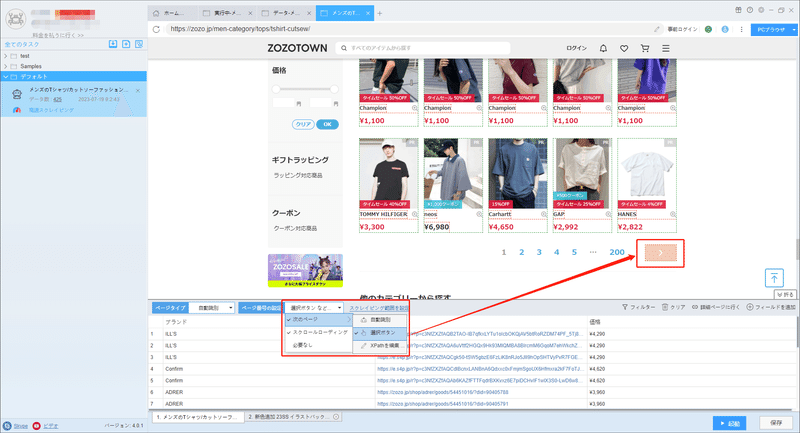This screenshot has height=433, width=800.
Task: Click the new task group plus icon
Action: (126, 44)
